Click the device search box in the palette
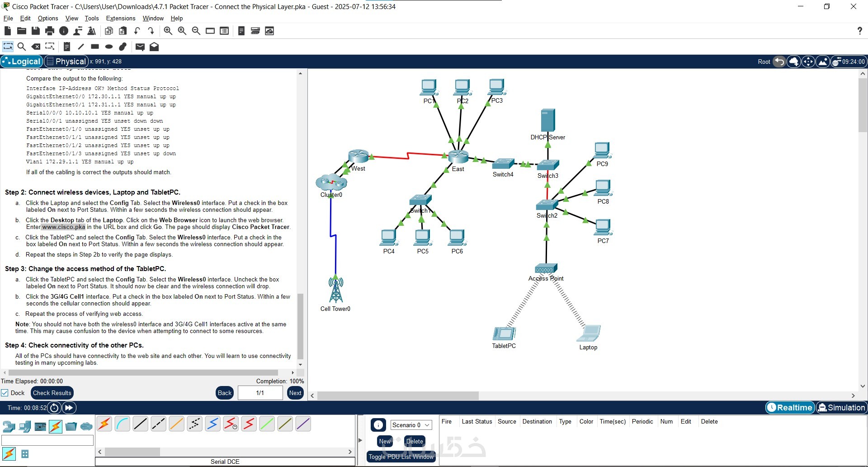868x467 pixels. pos(47,440)
